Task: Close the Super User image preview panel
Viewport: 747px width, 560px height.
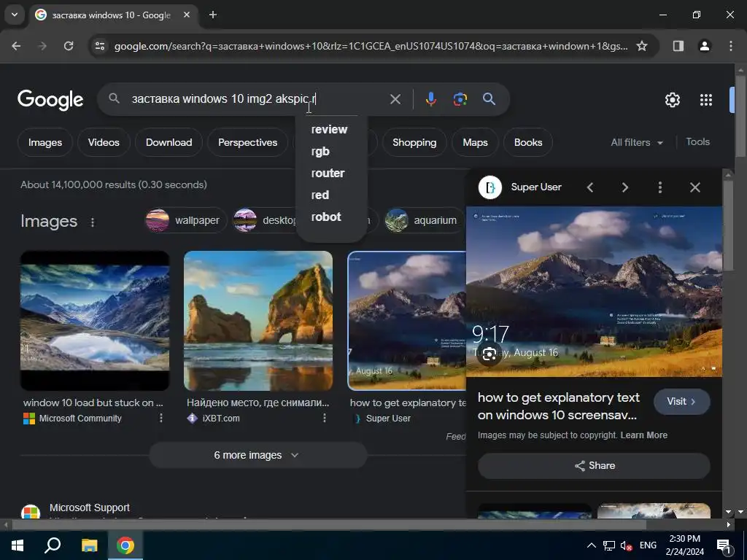Action: pos(695,187)
